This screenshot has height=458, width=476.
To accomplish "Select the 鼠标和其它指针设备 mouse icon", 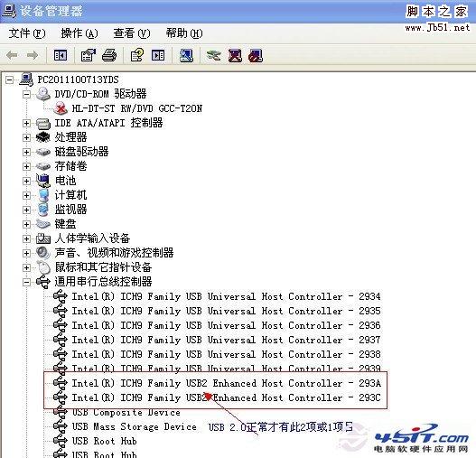I will point(43,267).
